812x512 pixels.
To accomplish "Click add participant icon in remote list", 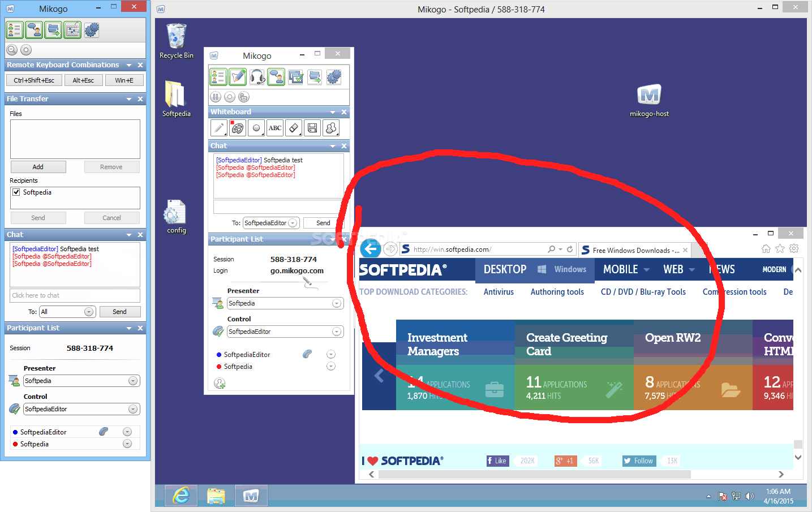I will click(x=220, y=384).
